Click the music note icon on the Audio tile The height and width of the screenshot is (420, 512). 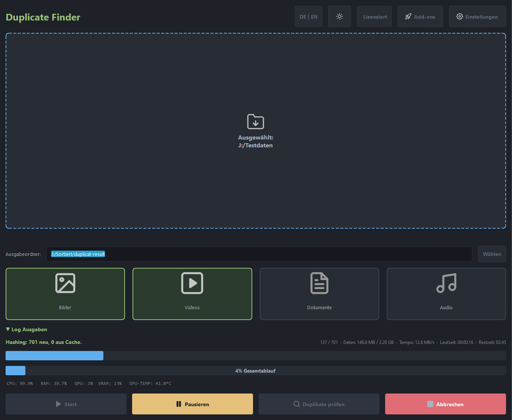click(x=446, y=283)
